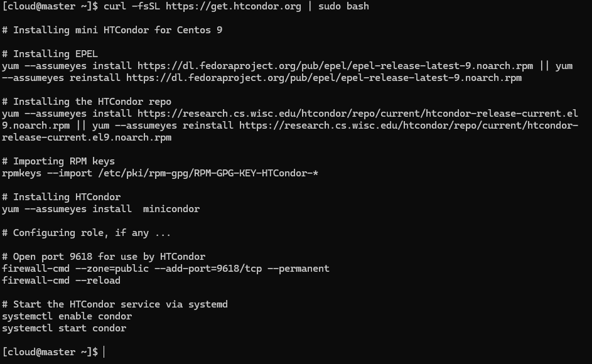The image size is (592, 364).
Task: Click the 'rpmkeys --import' command line
Action: 159,173
